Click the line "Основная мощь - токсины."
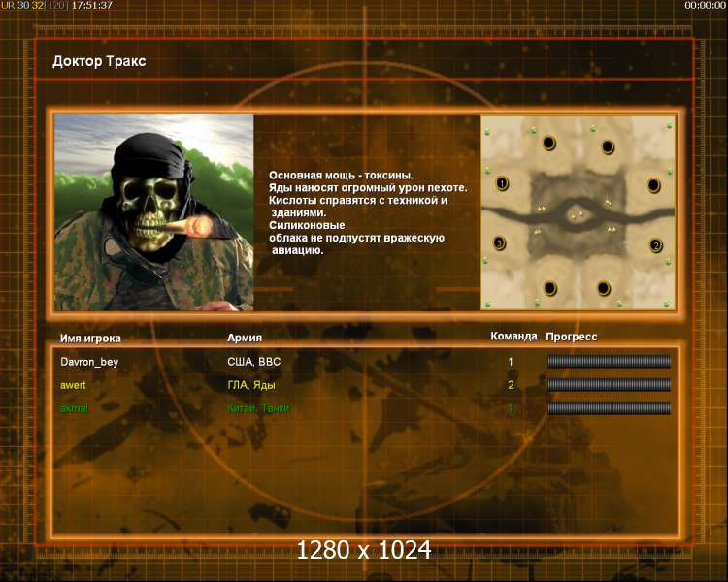Screen dimensions: 728x582 [x=342, y=176]
